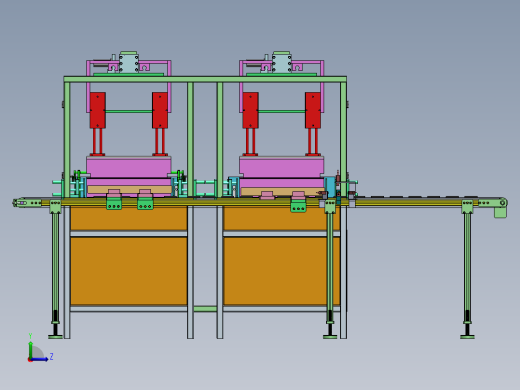
Task: Select the long green top frame beam
Action: pyautogui.click(x=205, y=79)
